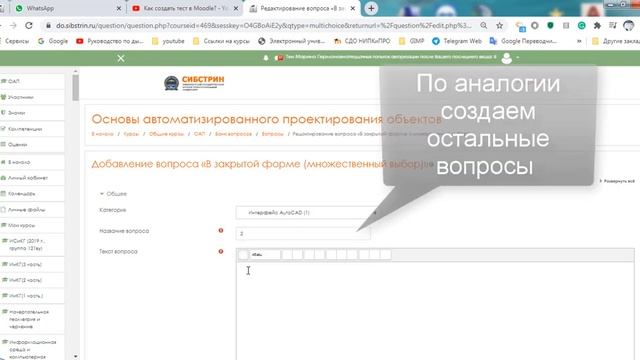
Task: Open the youtube bookmarks folder
Action: tap(168, 41)
